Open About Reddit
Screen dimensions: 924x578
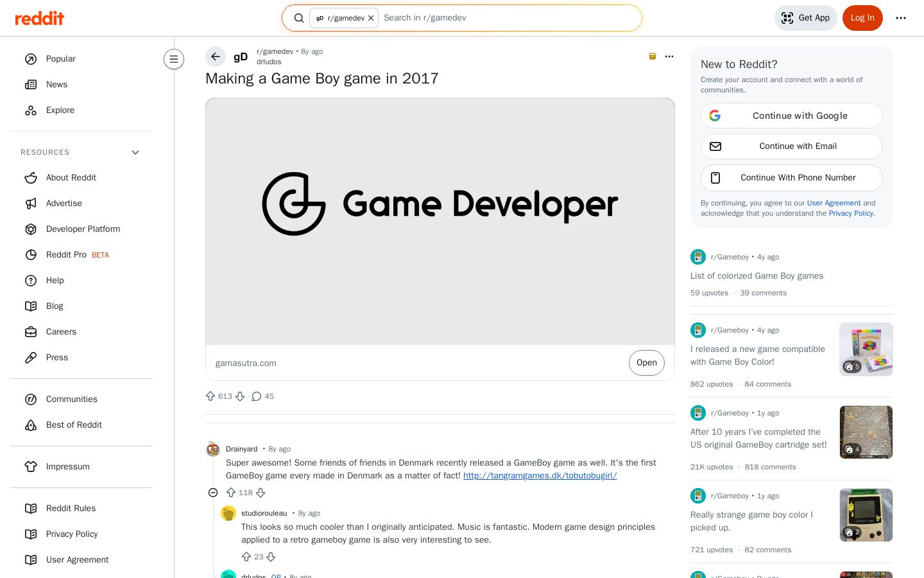(x=81, y=178)
